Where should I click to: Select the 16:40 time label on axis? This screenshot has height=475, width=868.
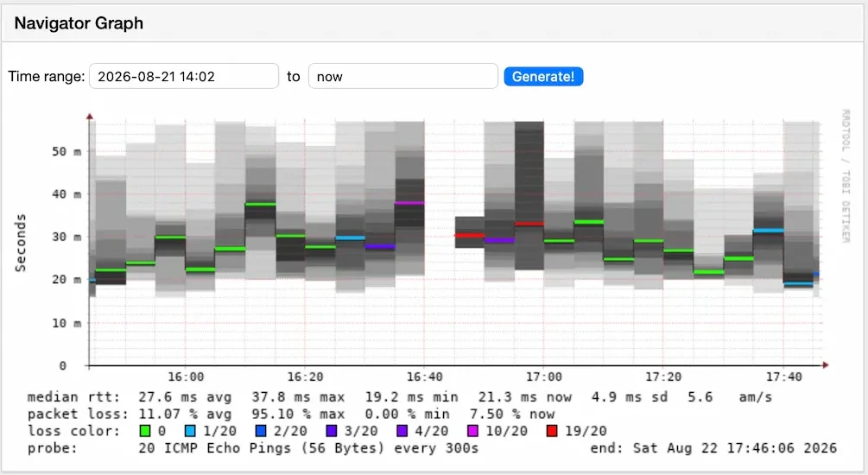[x=425, y=377]
